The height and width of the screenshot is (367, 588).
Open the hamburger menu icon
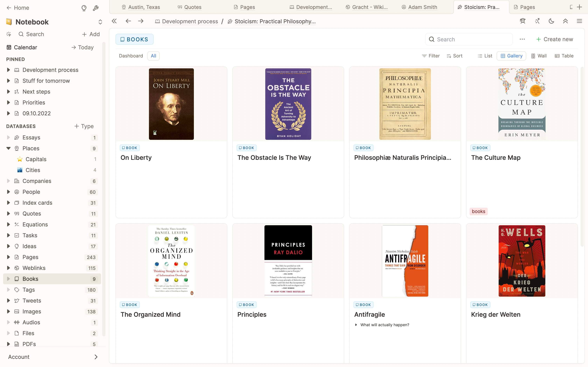point(579,21)
